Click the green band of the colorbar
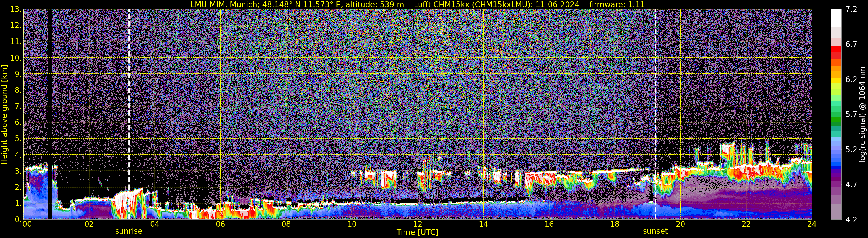This screenshot has width=868, height=238. click(x=836, y=119)
